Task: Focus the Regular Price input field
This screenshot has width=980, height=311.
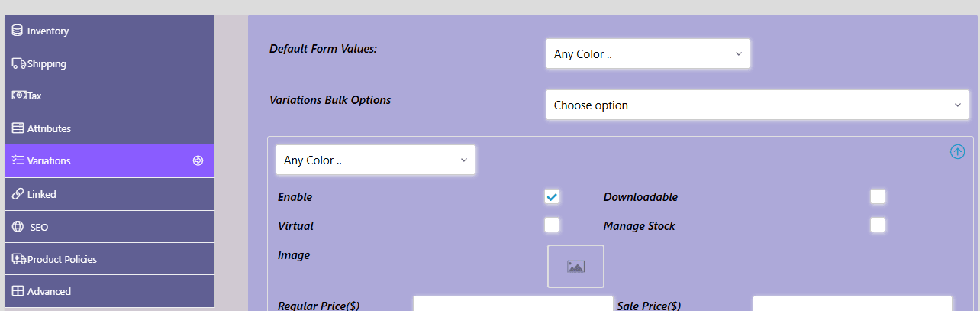Action: pos(513,304)
